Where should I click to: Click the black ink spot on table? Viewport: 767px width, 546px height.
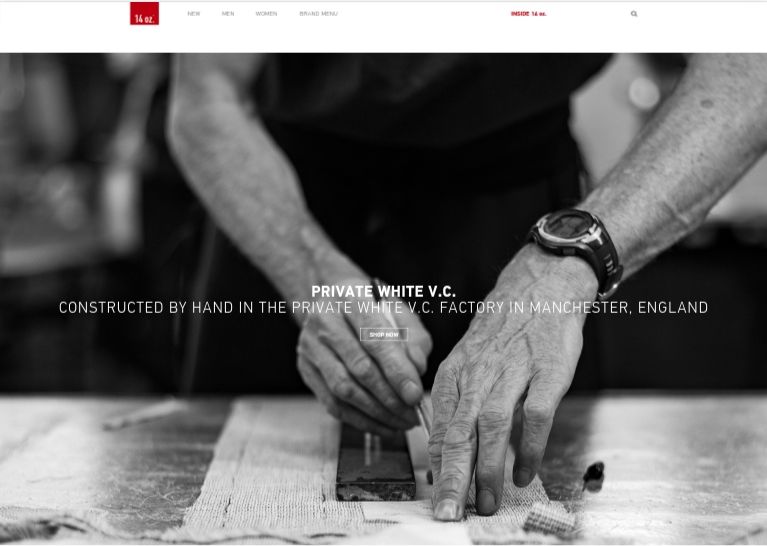[593, 476]
